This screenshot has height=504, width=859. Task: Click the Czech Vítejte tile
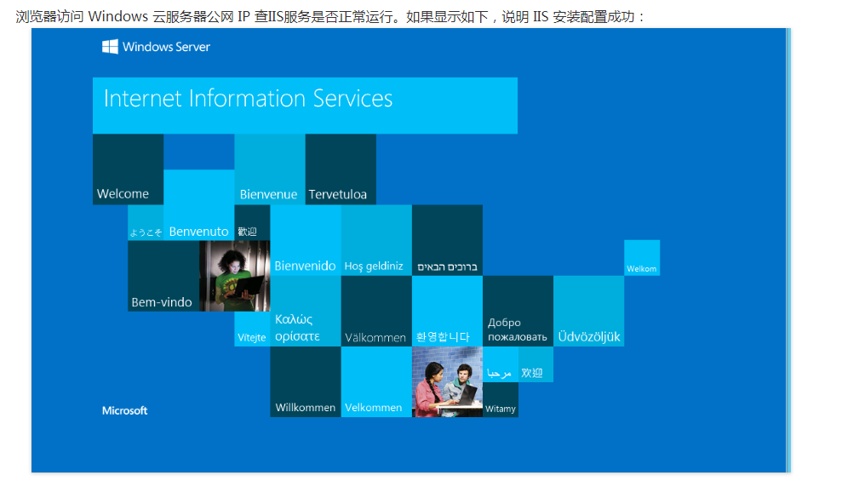[x=252, y=329]
